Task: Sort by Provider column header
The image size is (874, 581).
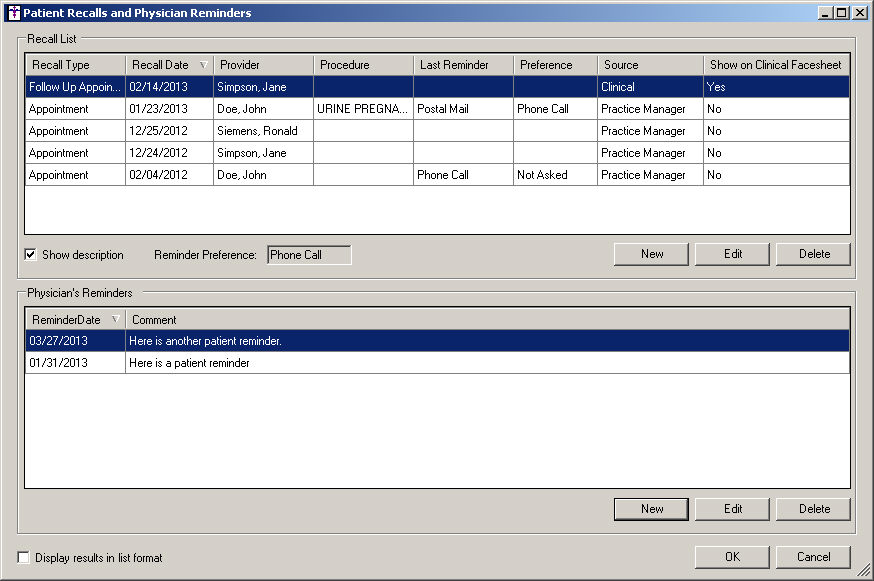Action: pos(262,65)
